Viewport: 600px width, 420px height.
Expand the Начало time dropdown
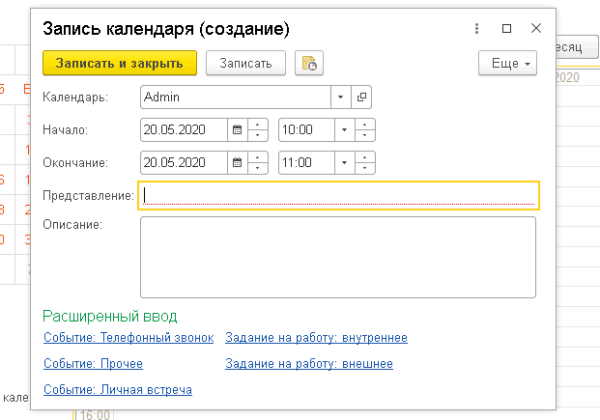coord(344,130)
